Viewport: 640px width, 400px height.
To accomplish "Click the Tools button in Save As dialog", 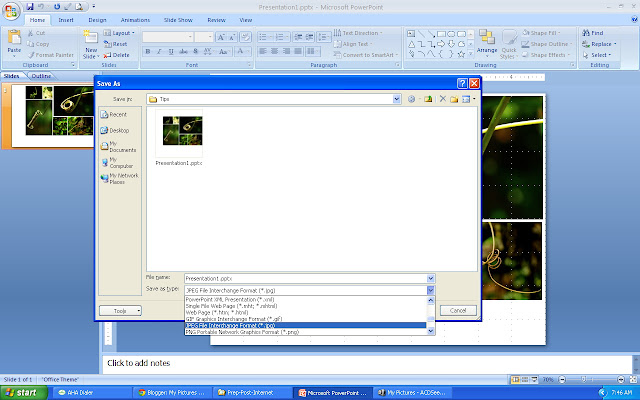I will click(120, 311).
